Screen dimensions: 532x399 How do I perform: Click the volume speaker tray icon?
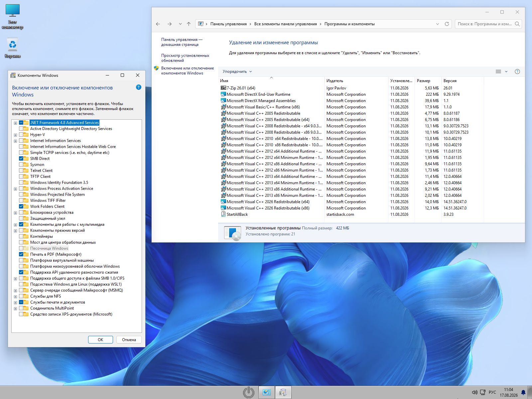pos(474,392)
